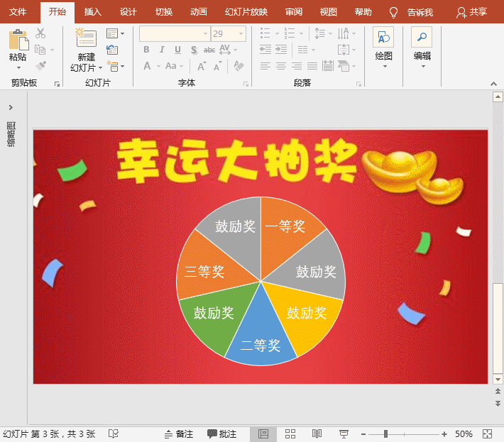
Task: Toggle Underline formatting
Action: point(177,50)
